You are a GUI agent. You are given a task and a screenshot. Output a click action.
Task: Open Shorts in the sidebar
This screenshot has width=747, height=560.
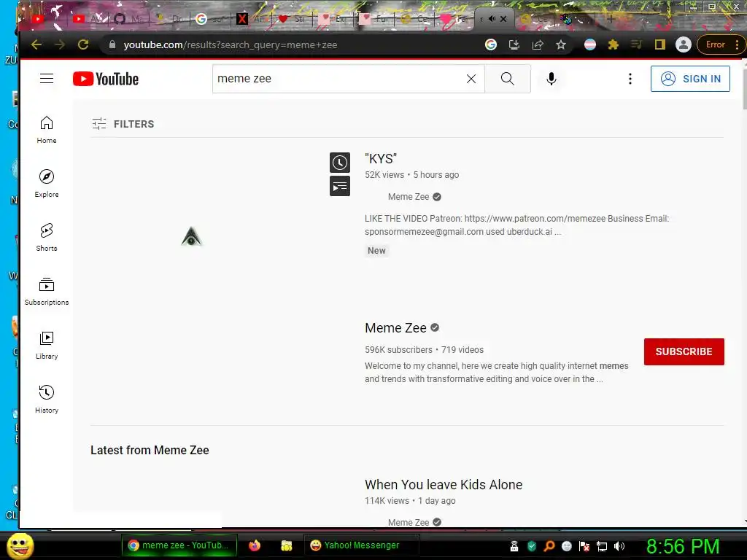47,237
